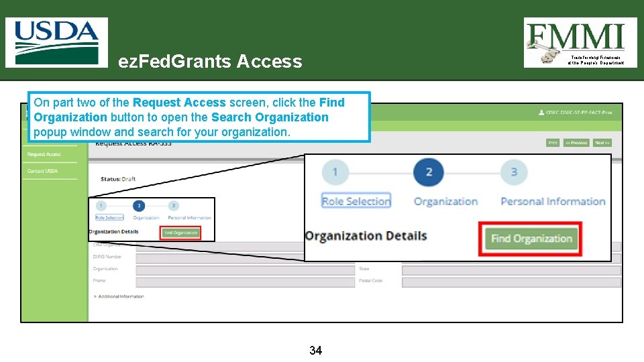This screenshot has width=644, height=362.
Task: Select enlarged Personal Information label in callout
Action: [553, 202]
